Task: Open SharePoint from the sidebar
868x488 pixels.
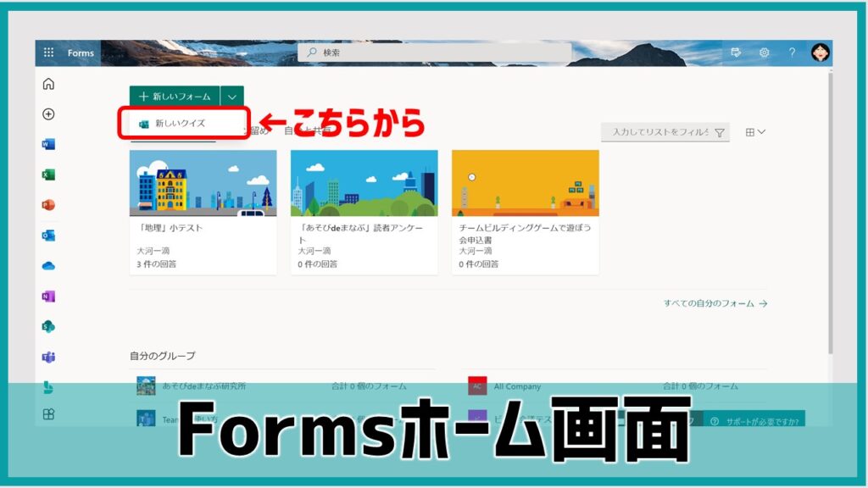Action: click(48, 327)
